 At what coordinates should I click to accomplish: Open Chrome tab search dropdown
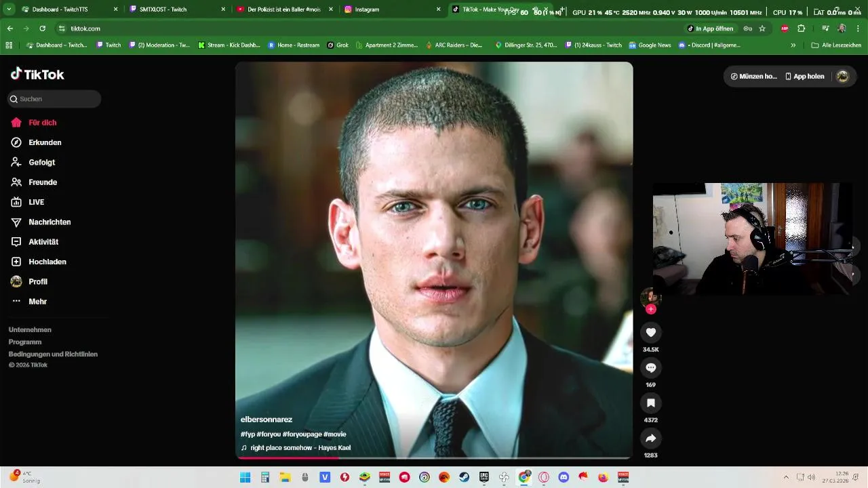tap(9, 9)
